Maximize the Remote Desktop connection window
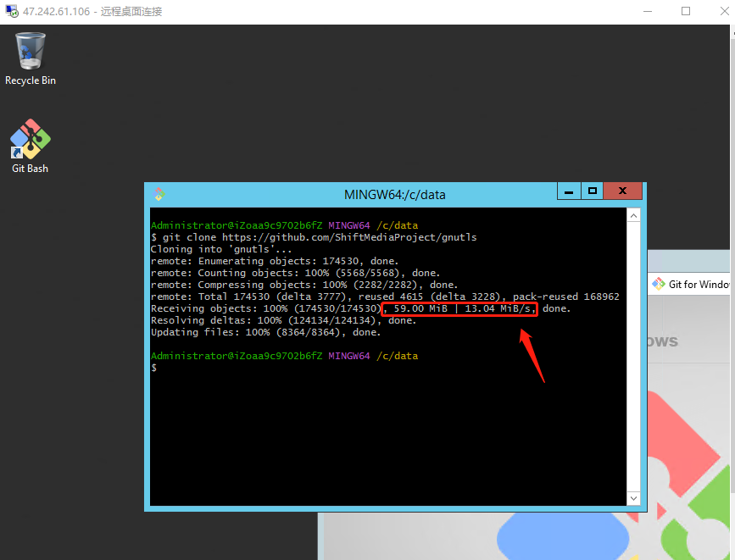735x560 pixels. point(685,12)
